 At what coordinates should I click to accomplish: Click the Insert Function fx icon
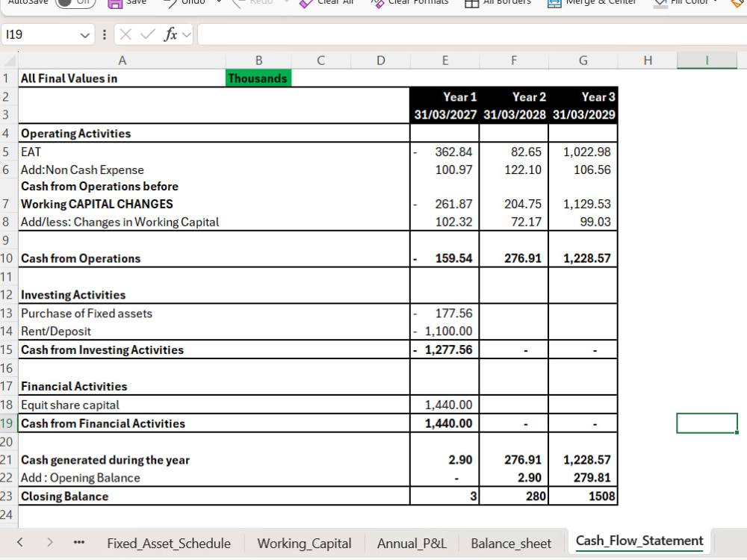[170, 34]
